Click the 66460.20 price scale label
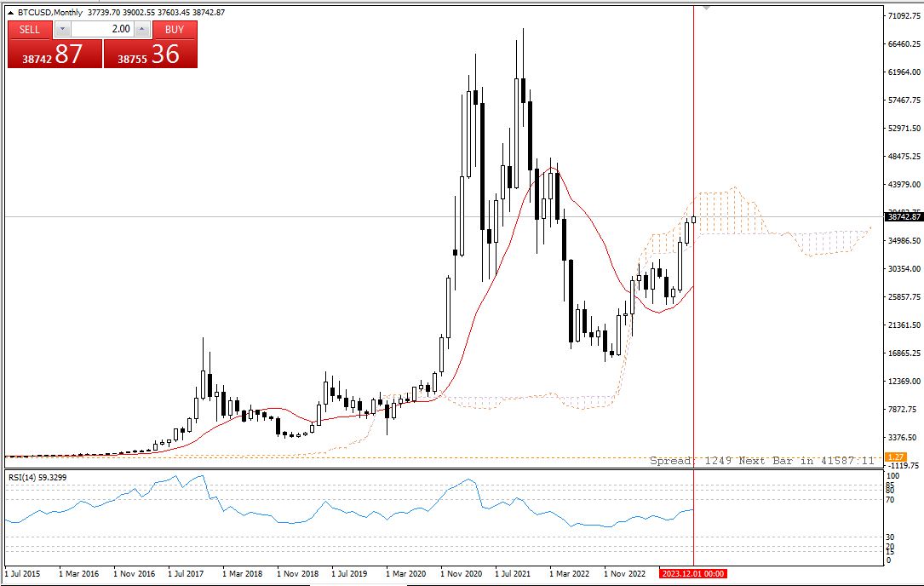 tap(904, 43)
